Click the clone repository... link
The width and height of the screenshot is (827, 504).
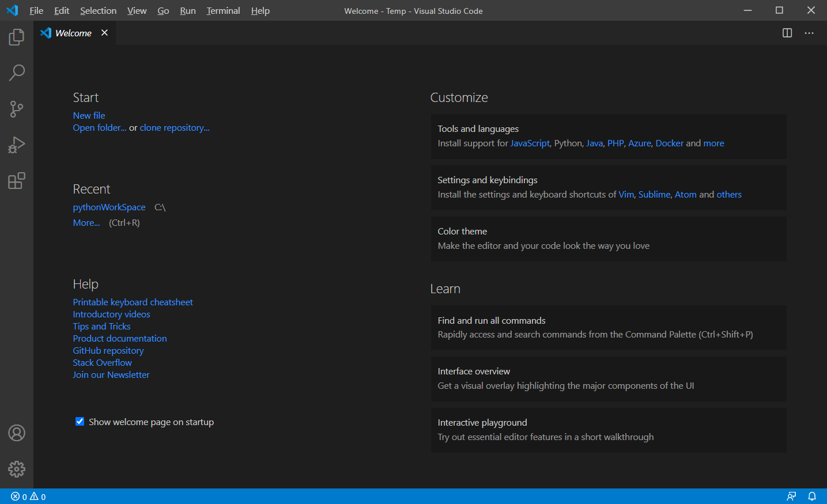point(175,127)
